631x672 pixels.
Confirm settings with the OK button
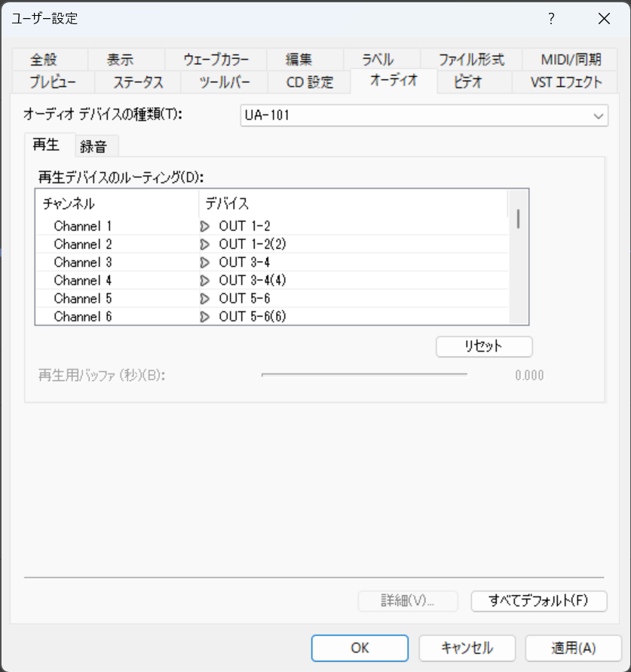(360, 648)
